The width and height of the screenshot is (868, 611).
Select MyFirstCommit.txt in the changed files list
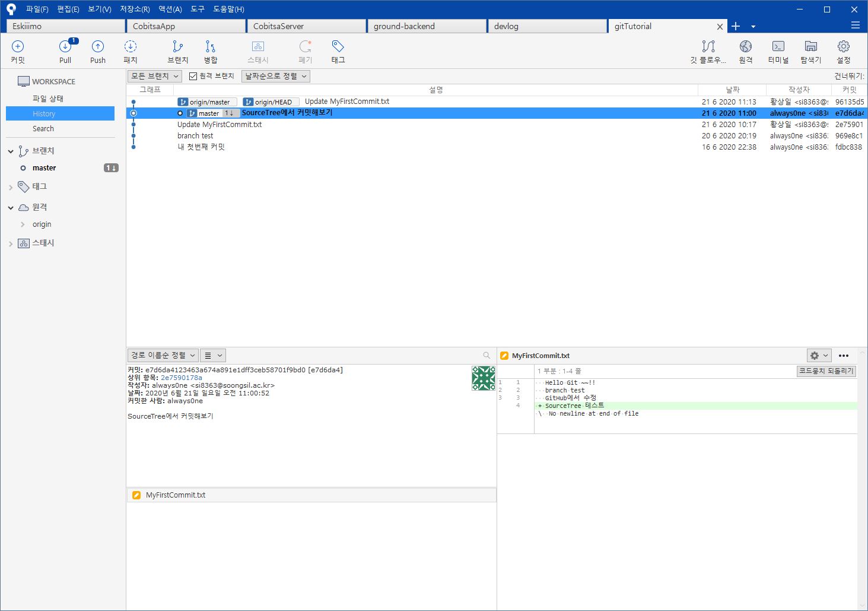(311, 495)
